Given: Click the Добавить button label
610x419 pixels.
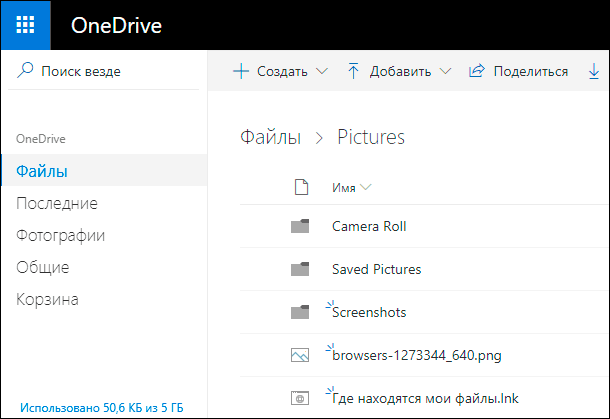Looking at the screenshot, I should pos(400,72).
